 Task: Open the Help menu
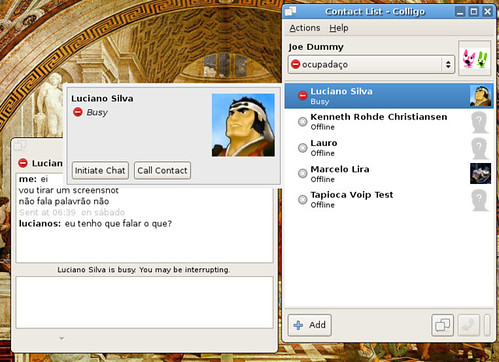click(x=339, y=28)
